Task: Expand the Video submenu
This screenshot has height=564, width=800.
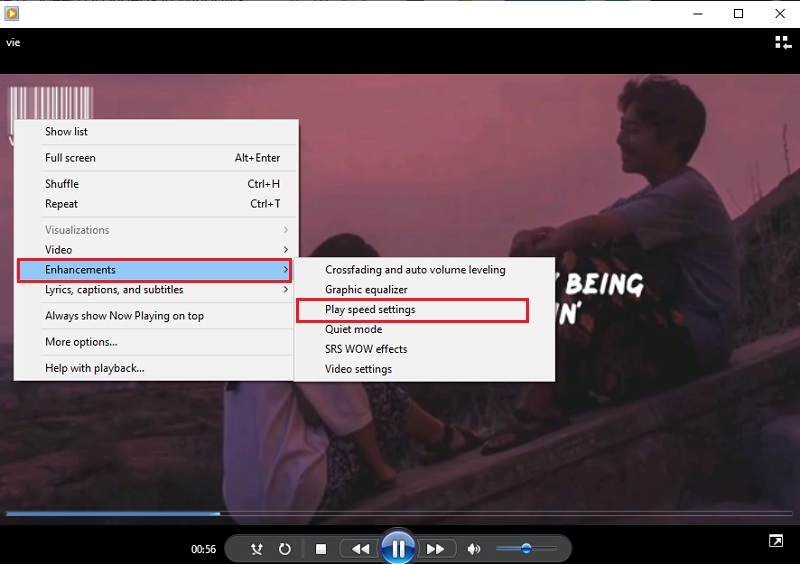Action: point(156,250)
